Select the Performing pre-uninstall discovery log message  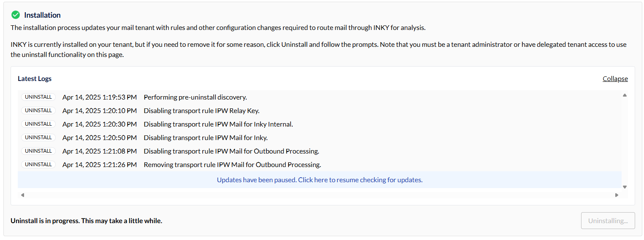click(x=195, y=97)
